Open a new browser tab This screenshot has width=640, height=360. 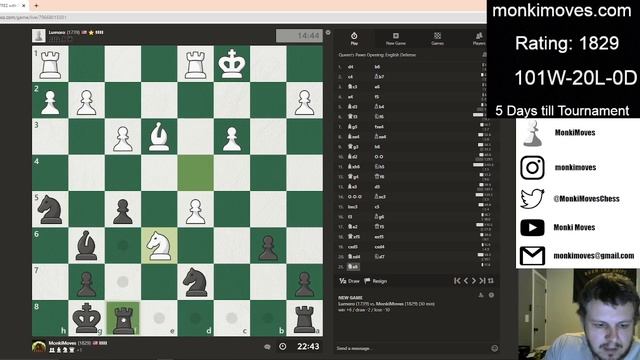[x=36, y=6]
